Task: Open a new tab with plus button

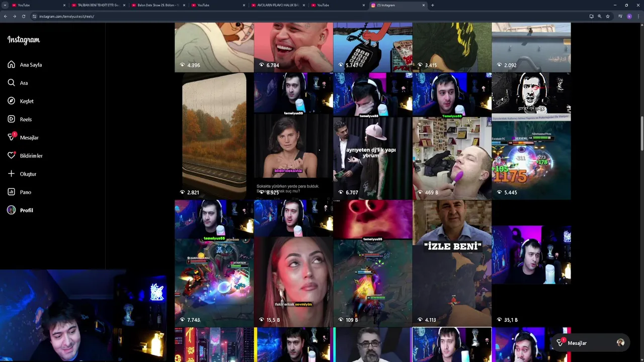Action: tap(433, 5)
